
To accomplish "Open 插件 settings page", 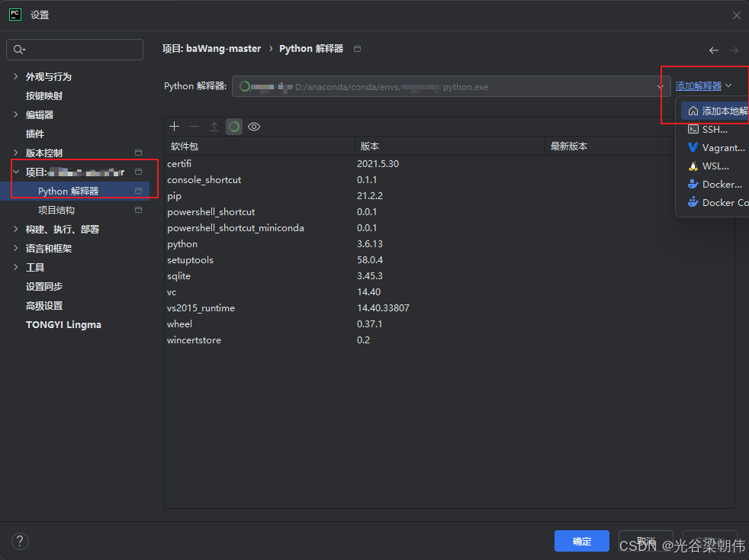I will tap(35, 134).
